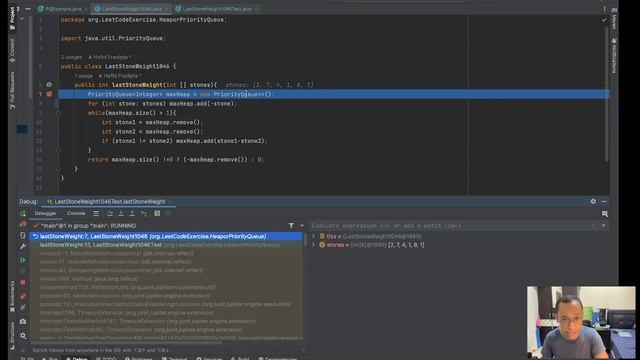This screenshot has width=640, height=360.
Task: Click Step Over icon in debugger toolbar
Action: tap(110, 213)
